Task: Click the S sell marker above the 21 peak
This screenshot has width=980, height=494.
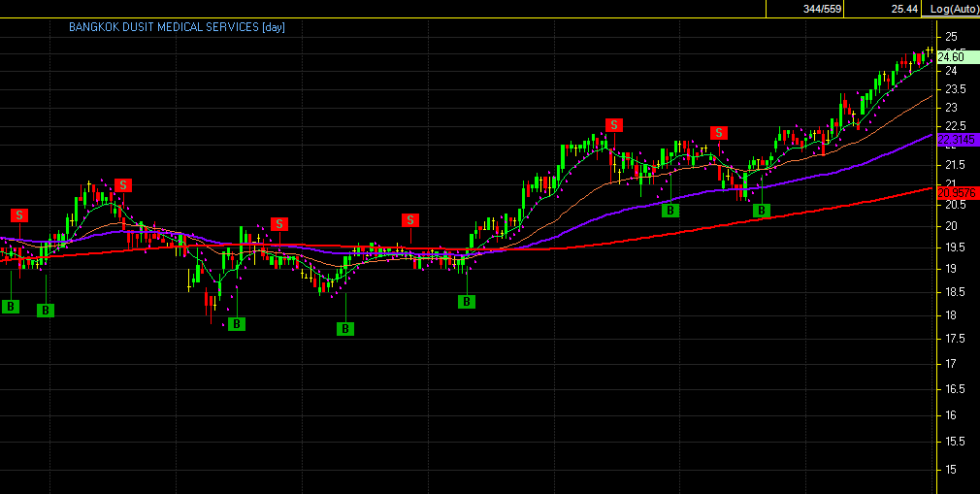Action: coord(123,185)
